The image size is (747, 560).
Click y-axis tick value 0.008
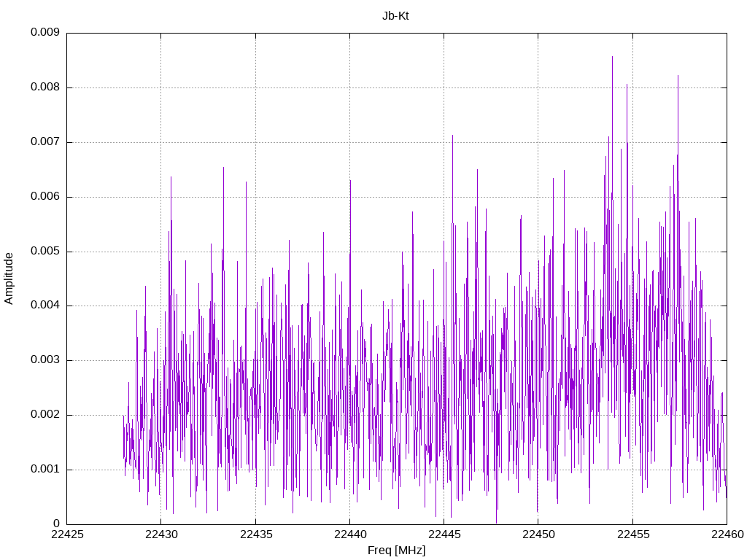[x=45, y=87]
